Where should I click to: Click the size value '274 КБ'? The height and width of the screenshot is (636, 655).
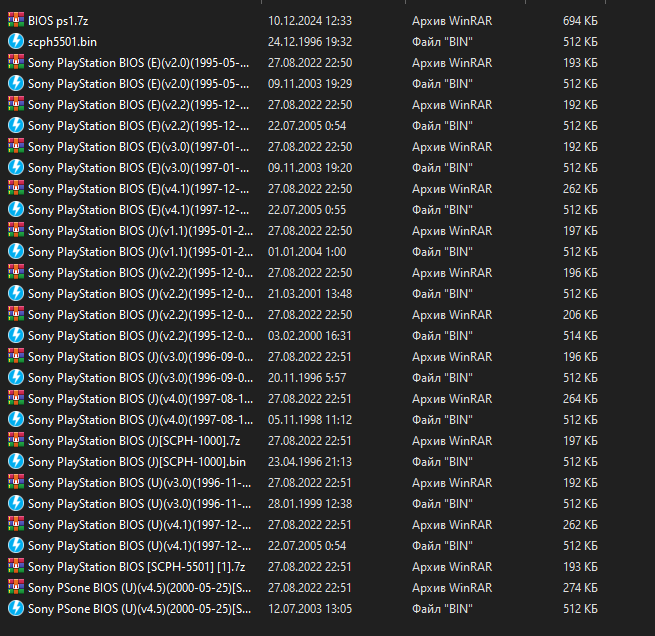[580, 588]
